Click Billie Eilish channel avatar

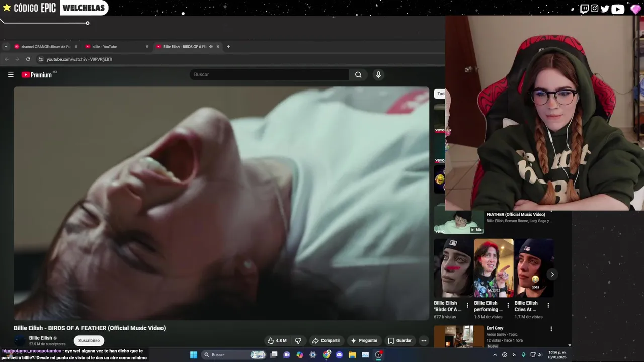(x=20, y=341)
